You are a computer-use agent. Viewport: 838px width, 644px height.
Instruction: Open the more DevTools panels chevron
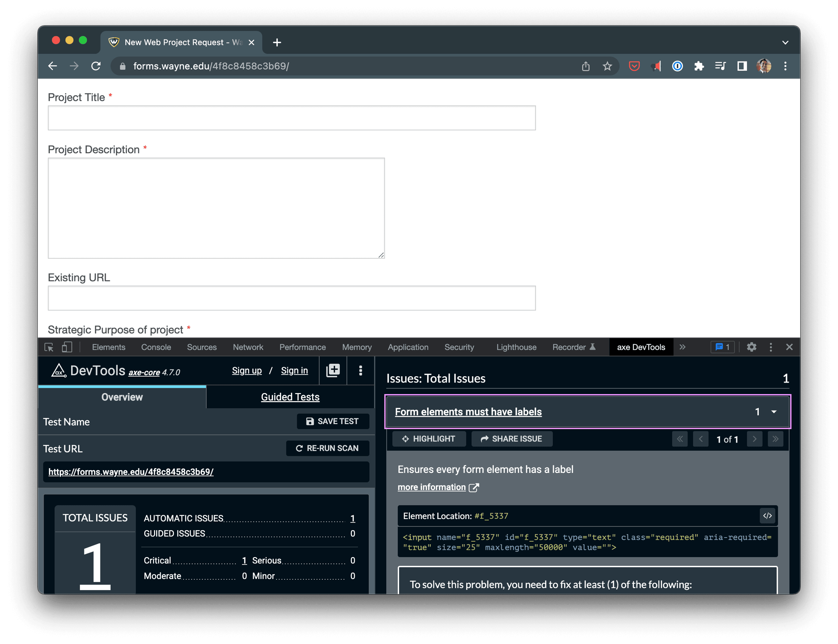[x=683, y=347]
